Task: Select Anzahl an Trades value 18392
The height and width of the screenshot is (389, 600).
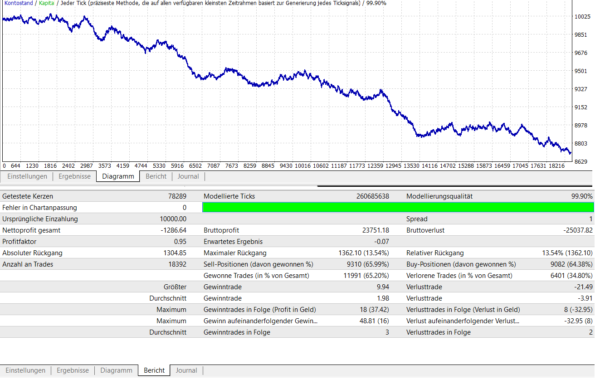Action: (178, 264)
